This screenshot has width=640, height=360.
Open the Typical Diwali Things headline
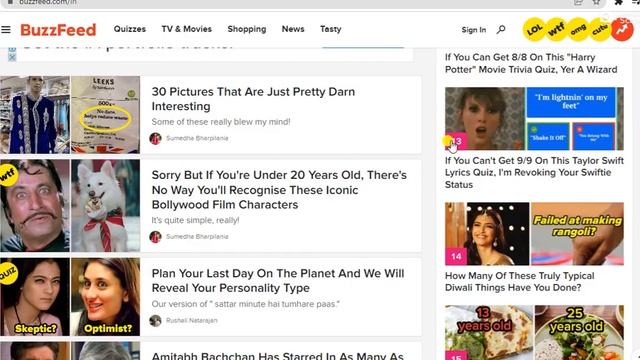coord(520,282)
